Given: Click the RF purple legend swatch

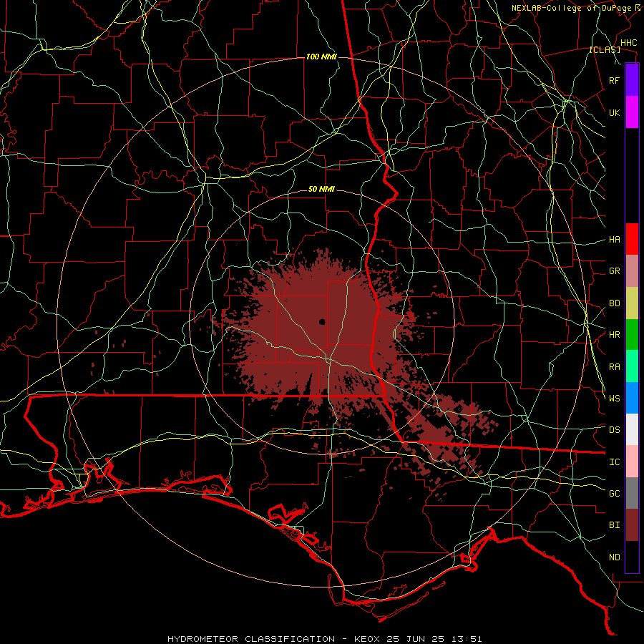Looking at the screenshot, I should click(x=632, y=80).
